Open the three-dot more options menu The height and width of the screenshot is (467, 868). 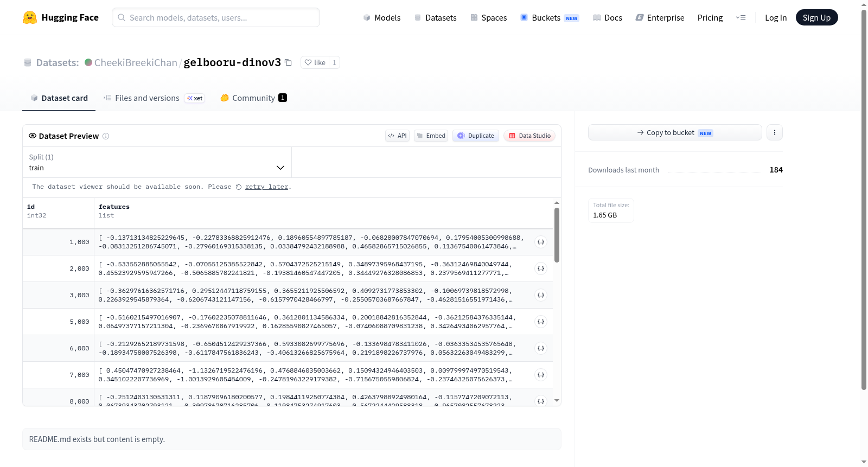click(x=775, y=132)
